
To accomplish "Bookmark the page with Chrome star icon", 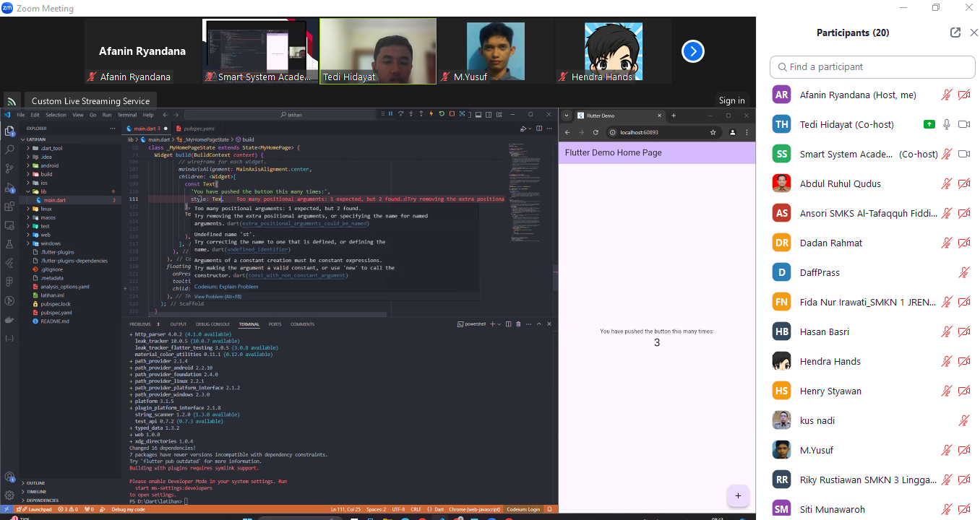I will (x=713, y=132).
